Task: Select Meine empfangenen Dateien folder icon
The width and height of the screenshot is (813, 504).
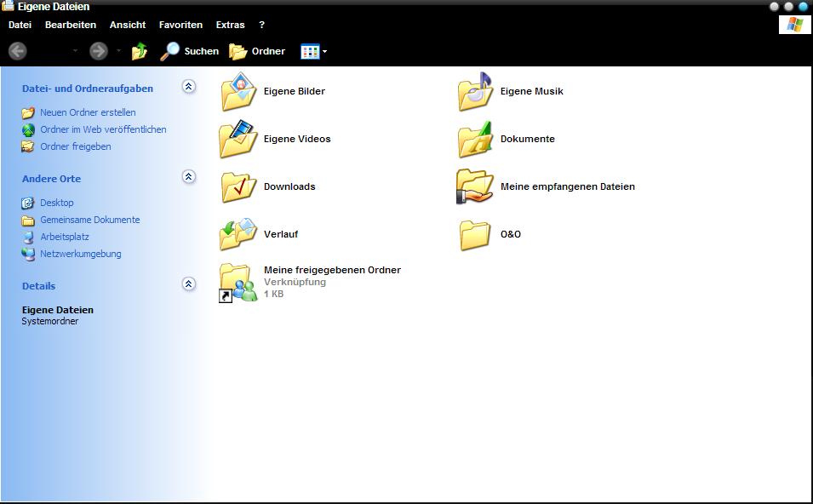Action: 474,186
